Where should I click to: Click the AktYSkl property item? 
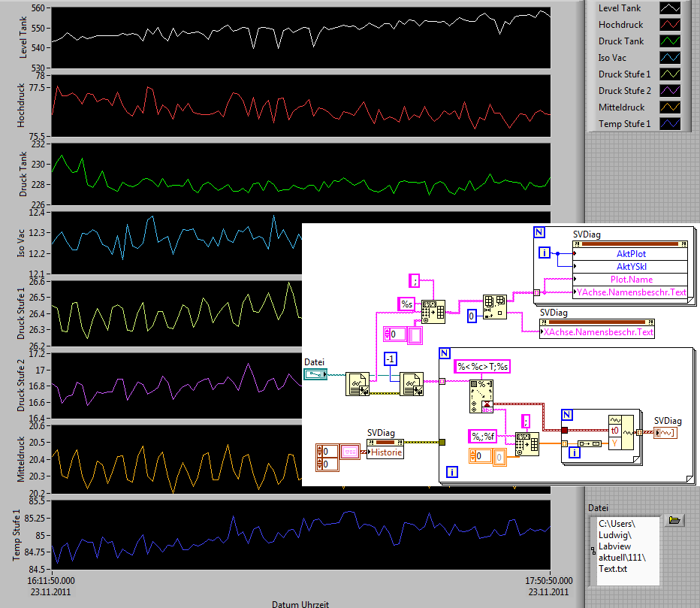point(630,267)
